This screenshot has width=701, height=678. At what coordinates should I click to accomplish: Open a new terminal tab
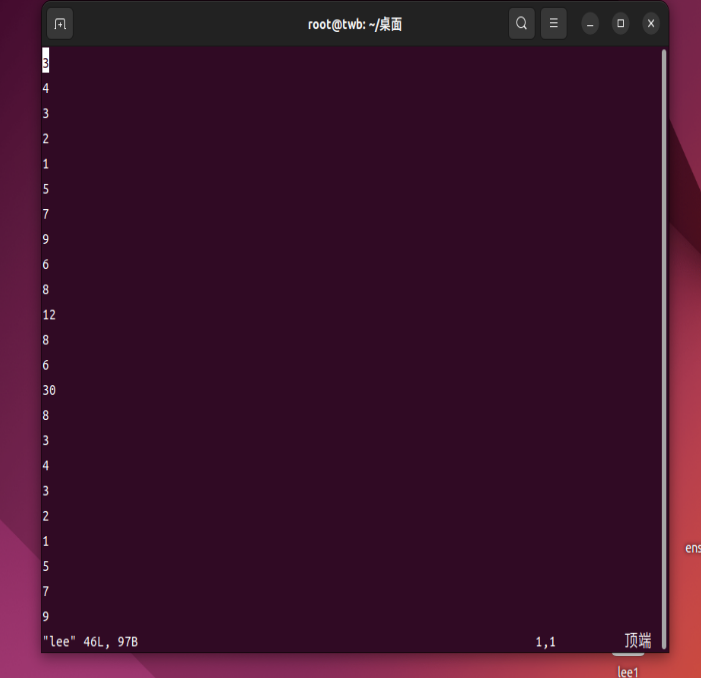[x=60, y=24]
